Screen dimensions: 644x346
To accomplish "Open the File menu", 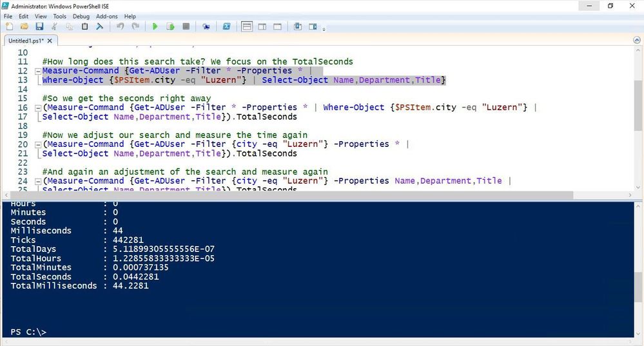I will click(x=8, y=16).
